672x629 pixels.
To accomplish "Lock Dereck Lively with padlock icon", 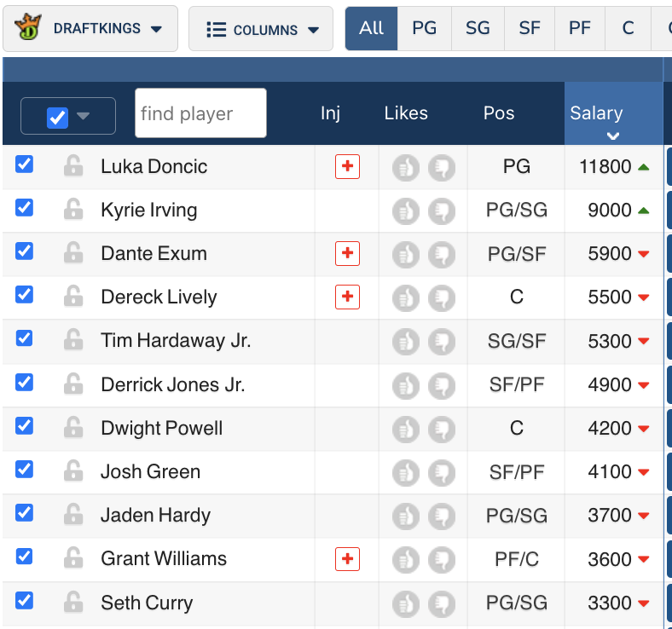I will point(73,297).
